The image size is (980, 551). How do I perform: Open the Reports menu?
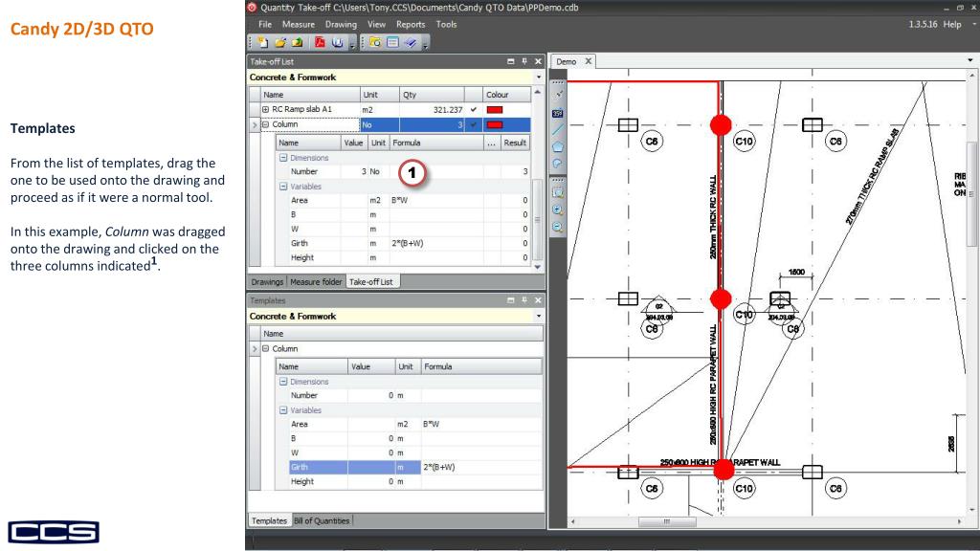(x=411, y=24)
